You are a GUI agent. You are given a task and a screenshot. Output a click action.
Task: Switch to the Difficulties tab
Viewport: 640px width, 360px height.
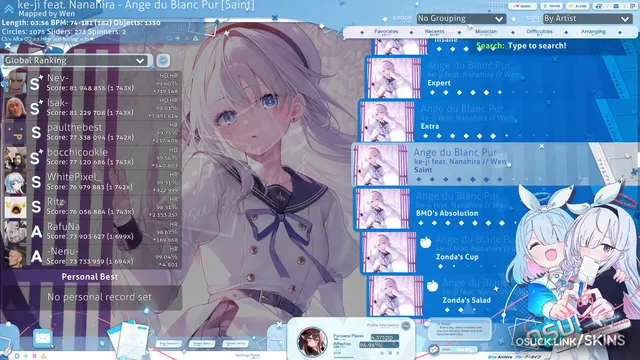539,31
